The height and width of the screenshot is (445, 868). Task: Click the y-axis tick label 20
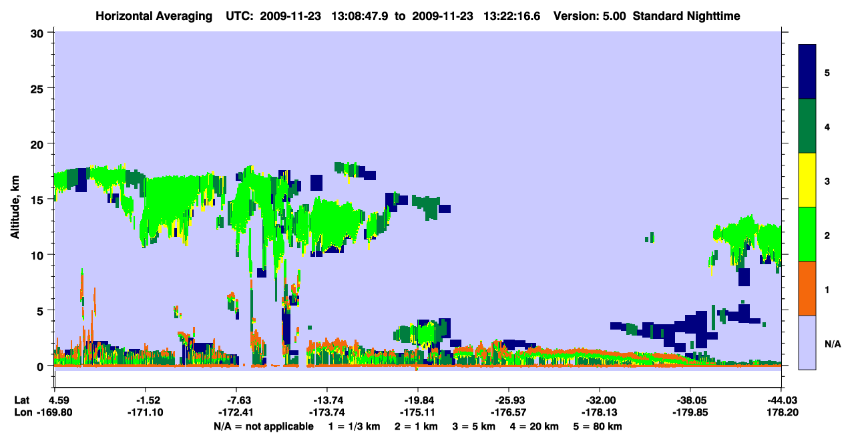39,144
